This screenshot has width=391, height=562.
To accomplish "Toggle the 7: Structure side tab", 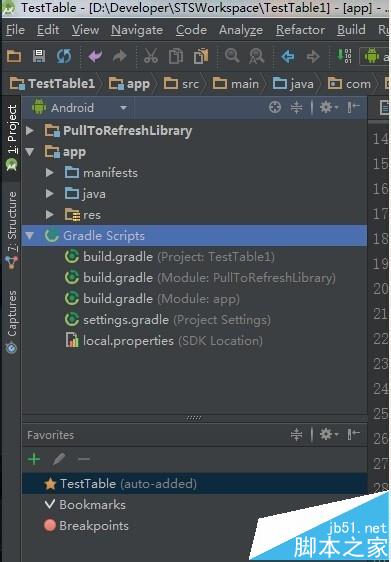I will (x=11, y=230).
